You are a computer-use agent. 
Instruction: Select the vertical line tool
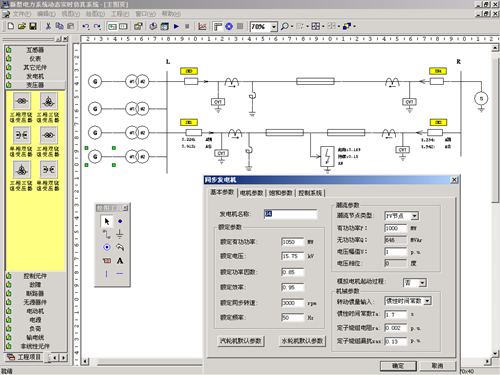pos(107,274)
